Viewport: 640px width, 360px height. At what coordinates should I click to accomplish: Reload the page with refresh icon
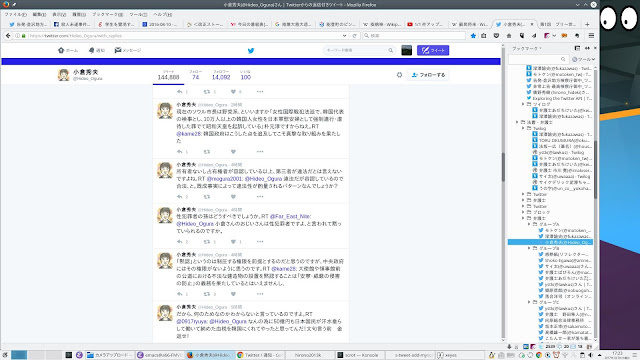[x=354, y=36]
